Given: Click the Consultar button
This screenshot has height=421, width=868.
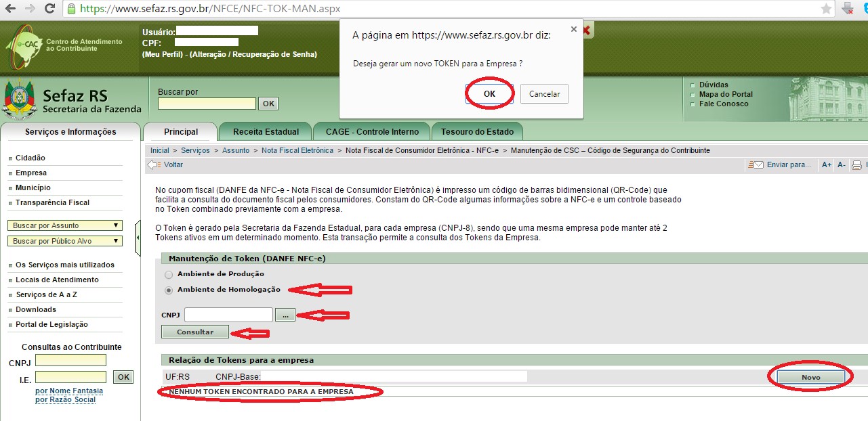Looking at the screenshot, I should pyautogui.click(x=195, y=332).
